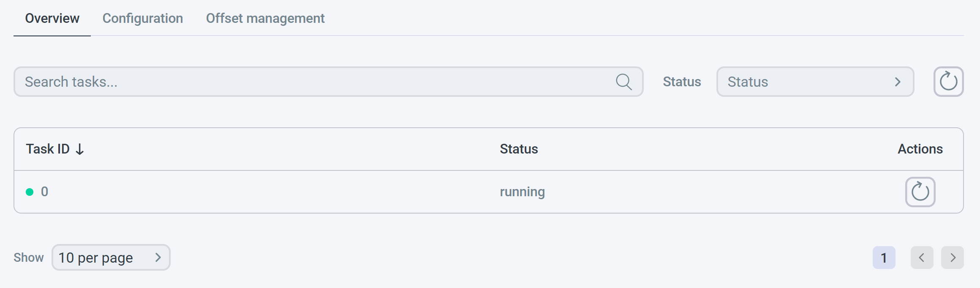
Task: Select page 1 button in pagination
Action: [884, 258]
